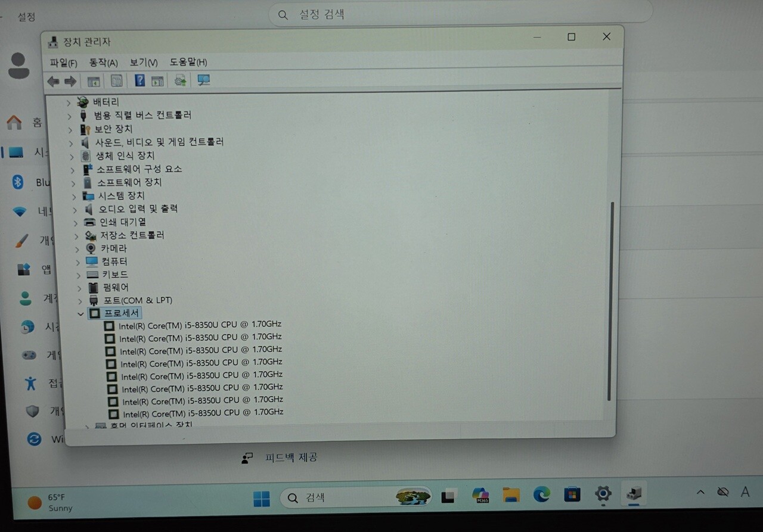Select the first i5-8350U processor entry
763x532 pixels.
(199, 325)
